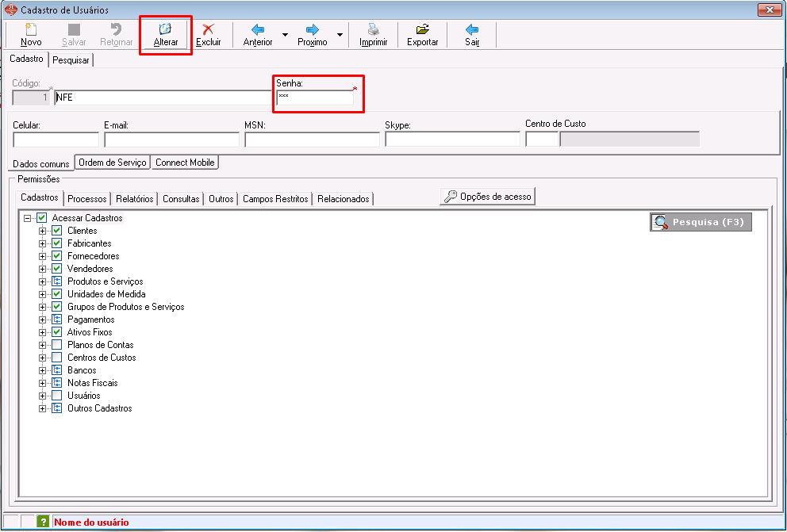Uncheck the Clientes checkbox

pos(56,231)
